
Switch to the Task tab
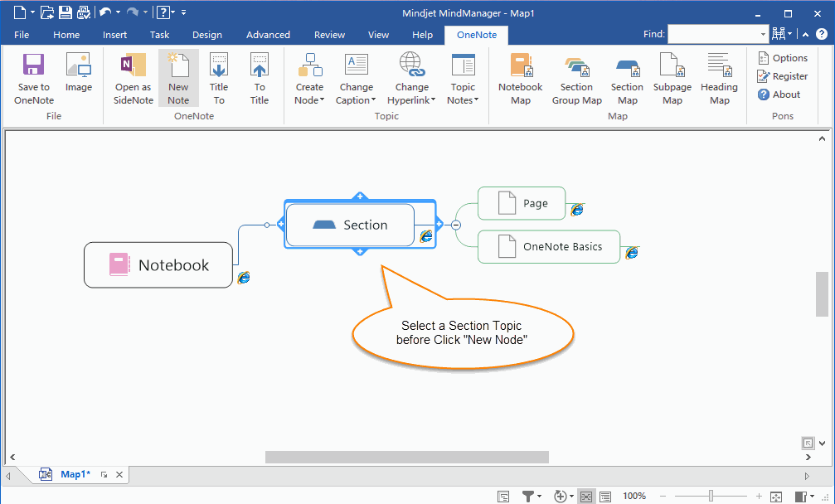[159, 35]
